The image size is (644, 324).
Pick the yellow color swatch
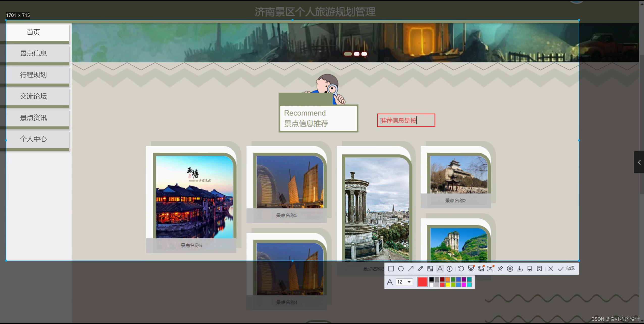click(x=448, y=285)
